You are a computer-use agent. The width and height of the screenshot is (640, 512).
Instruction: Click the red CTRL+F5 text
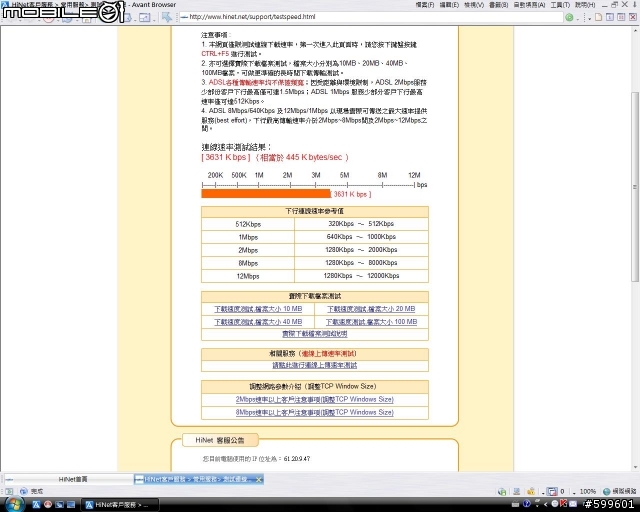pyautogui.click(x=215, y=54)
